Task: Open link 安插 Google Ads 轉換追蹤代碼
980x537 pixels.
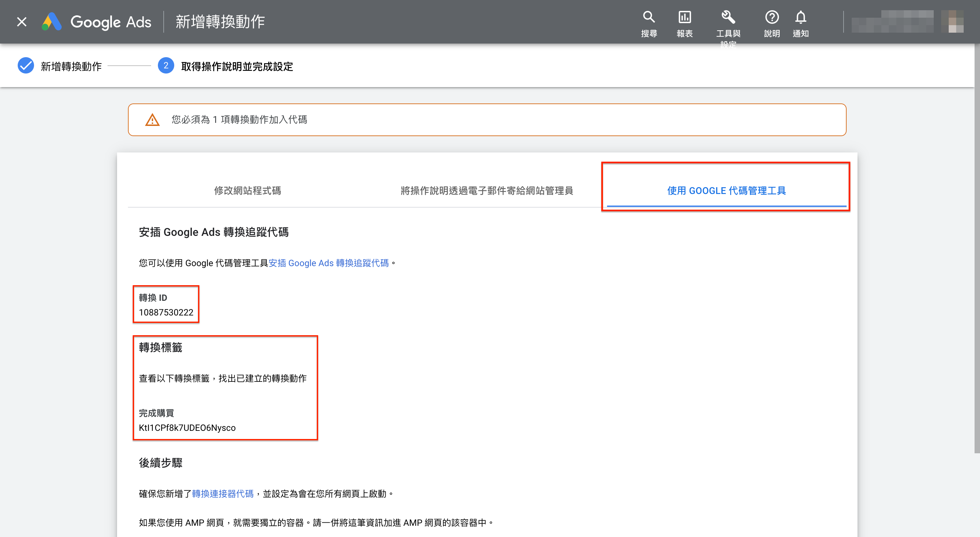Action: (x=329, y=263)
